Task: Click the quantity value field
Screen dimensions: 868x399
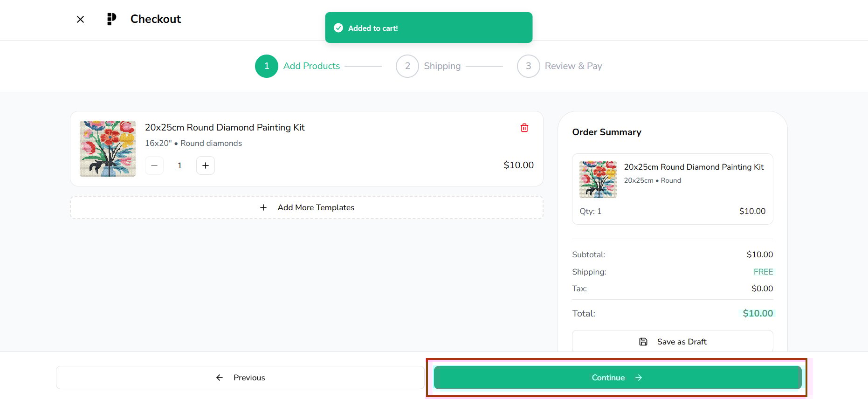Action: pyautogui.click(x=180, y=165)
